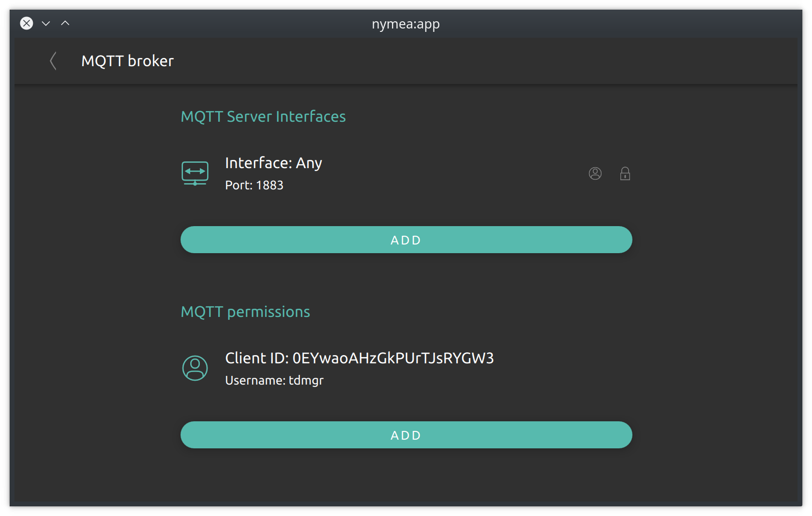The image size is (812, 516).
Task: Click the nymea:app window title
Action: (x=406, y=24)
